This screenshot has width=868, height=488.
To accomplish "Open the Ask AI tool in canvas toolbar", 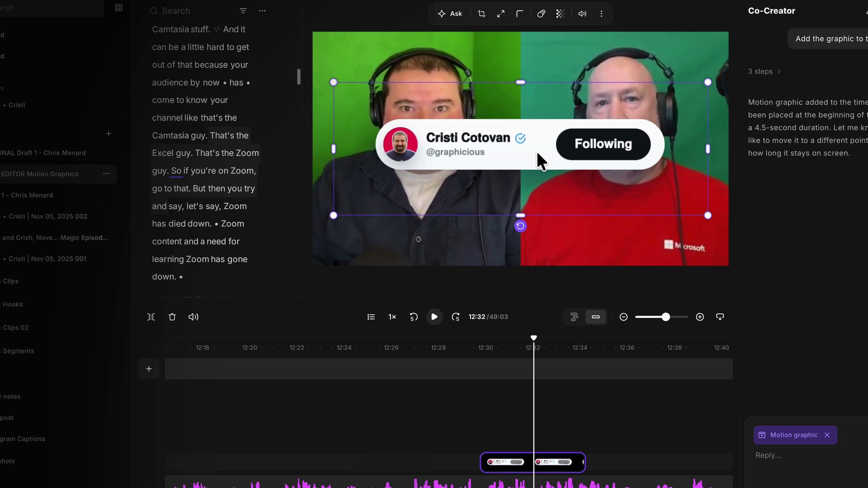I will click(450, 13).
